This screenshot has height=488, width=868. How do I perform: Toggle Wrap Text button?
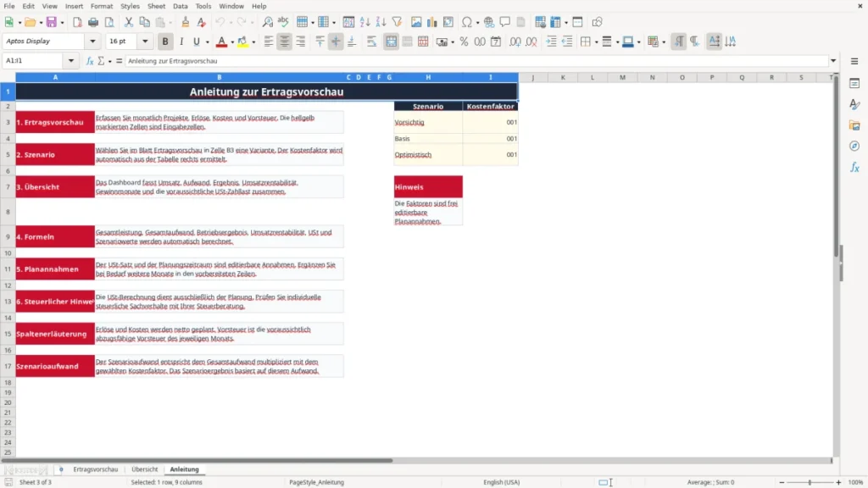[371, 42]
